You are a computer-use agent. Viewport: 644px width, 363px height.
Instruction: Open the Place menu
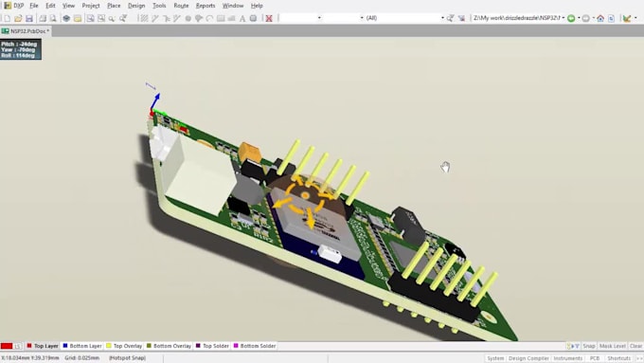114,6
